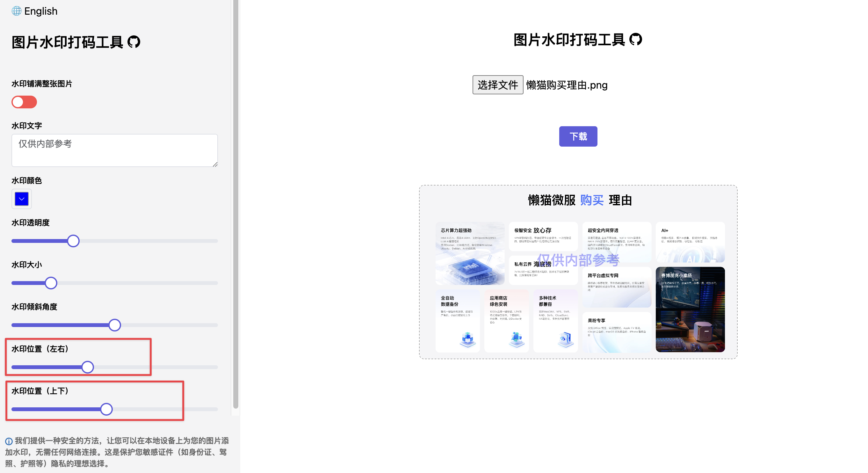This screenshot has width=868, height=473.
Task: Click the 水印倾斜角度 label
Action: pos(34,307)
